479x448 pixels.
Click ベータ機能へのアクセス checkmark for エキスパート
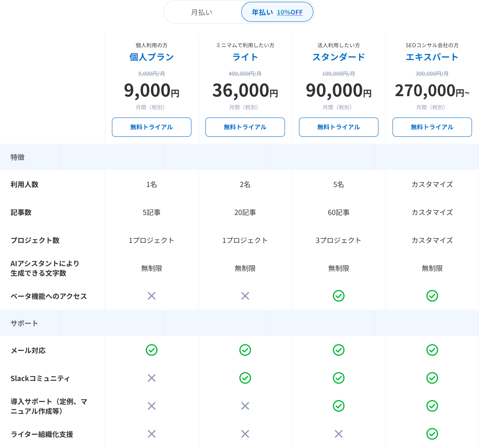(432, 296)
